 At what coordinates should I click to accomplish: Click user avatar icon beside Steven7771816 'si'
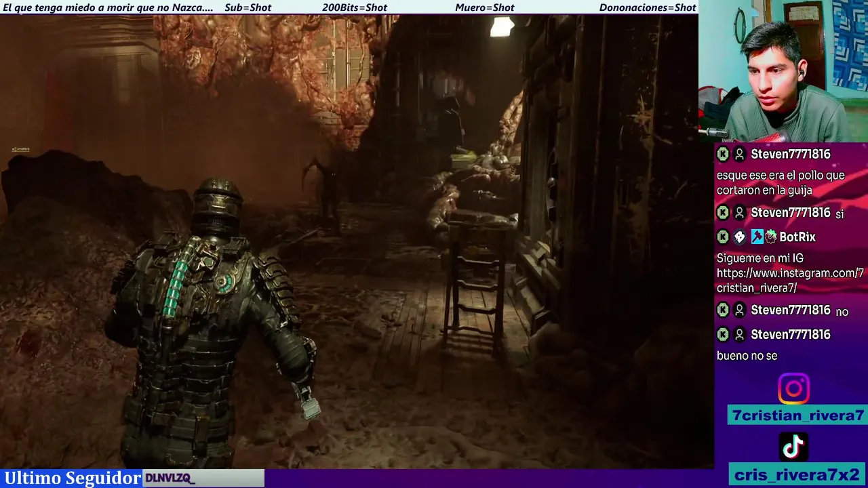click(x=740, y=213)
